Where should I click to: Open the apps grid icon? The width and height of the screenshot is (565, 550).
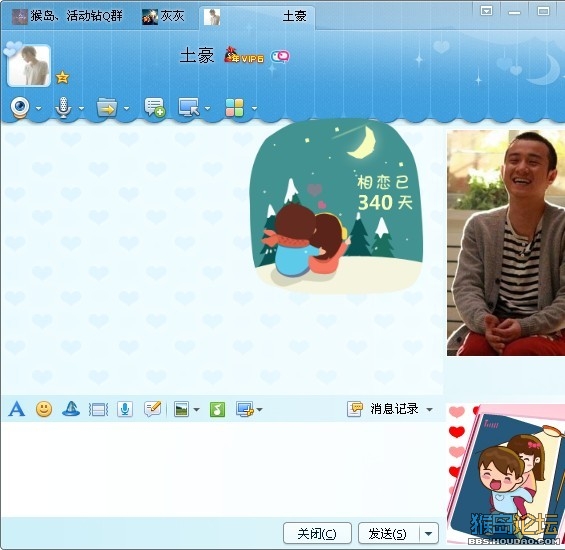(235, 108)
